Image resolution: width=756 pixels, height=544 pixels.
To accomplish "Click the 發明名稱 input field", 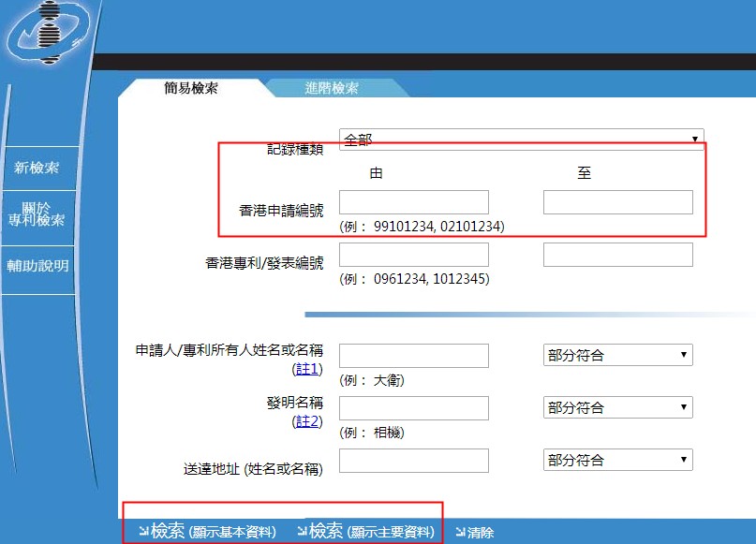I will (x=414, y=408).
